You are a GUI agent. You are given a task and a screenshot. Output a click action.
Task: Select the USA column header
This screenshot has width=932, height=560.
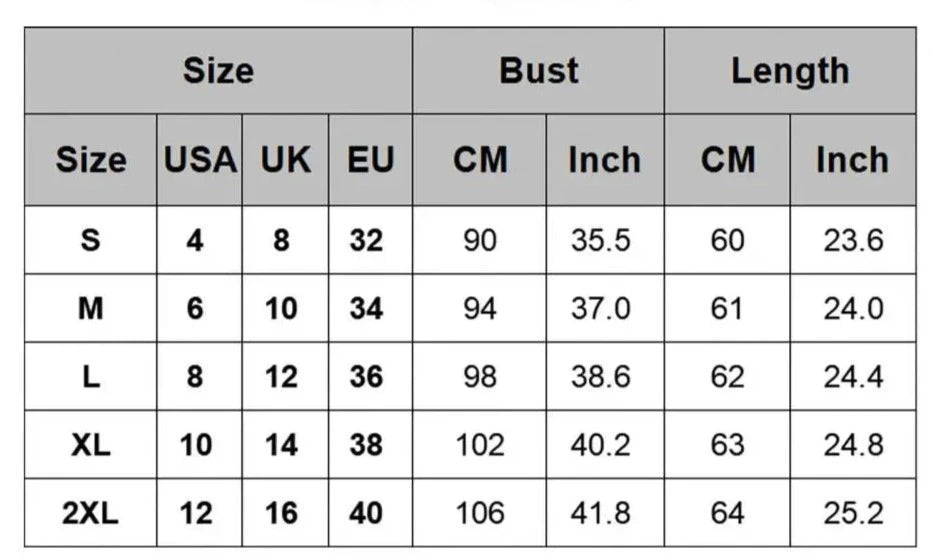pyautogui.click(x=199, y=160)
